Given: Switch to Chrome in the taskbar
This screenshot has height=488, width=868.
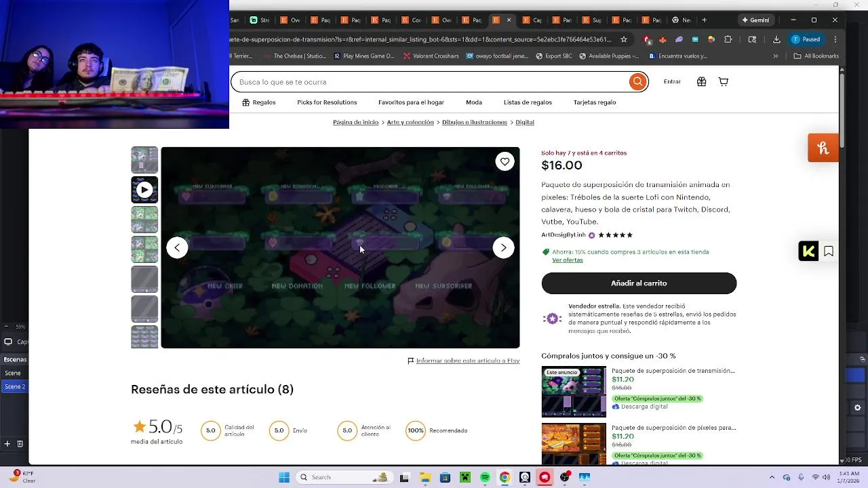Looking at the screenshot, I should point(505,477).
